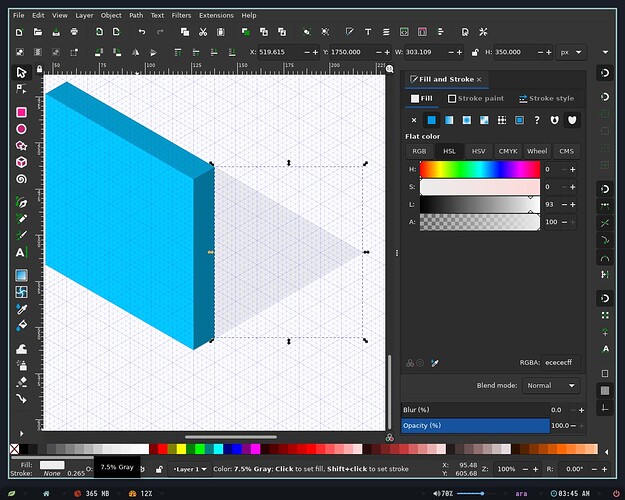Choose Linear gradient fill type
This screenshot has width=625, height=500.
(x=449, y=120)
